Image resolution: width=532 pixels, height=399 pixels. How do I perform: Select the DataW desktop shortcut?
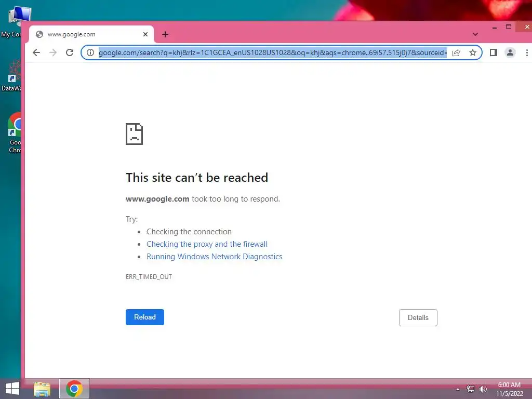point(11,76)
